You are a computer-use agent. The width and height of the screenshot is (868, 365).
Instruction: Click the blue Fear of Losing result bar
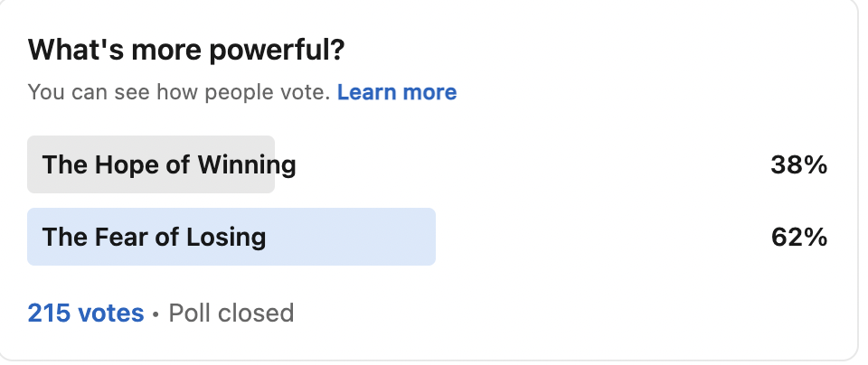231,237
